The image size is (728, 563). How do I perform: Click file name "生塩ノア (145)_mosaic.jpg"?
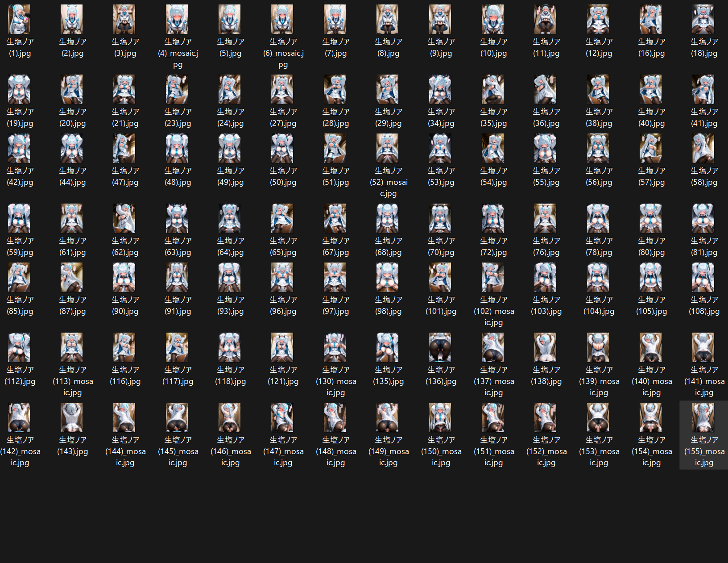coord(178,451)
